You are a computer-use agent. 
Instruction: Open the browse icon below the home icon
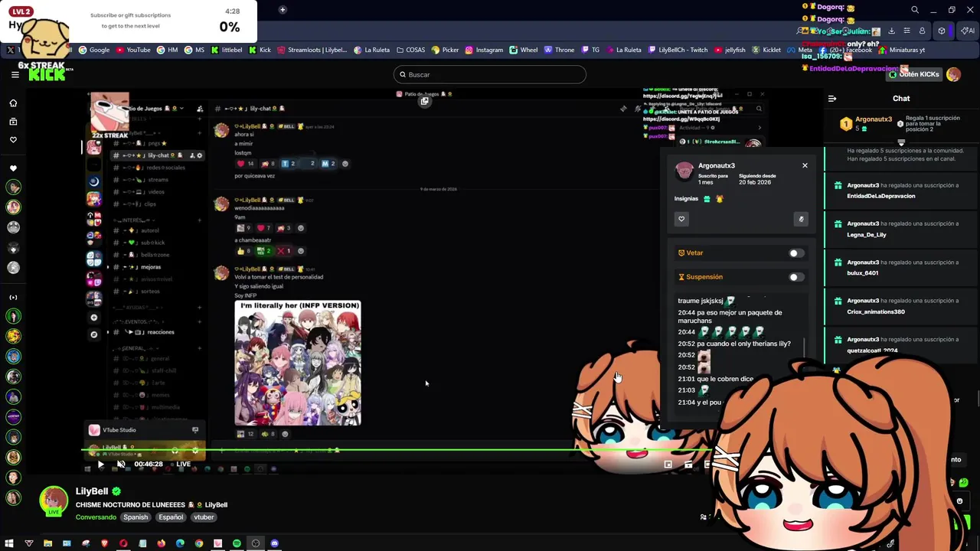[13, 121]
